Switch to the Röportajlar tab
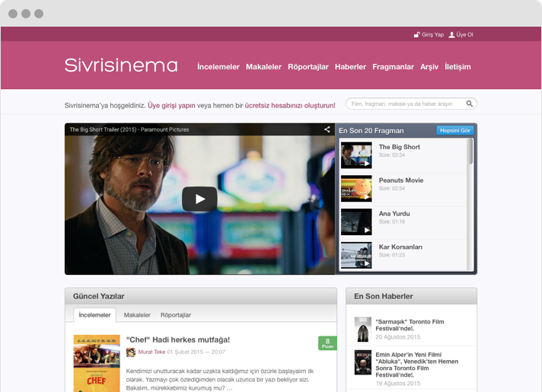542x392 pixels. (x=176, y=315)
